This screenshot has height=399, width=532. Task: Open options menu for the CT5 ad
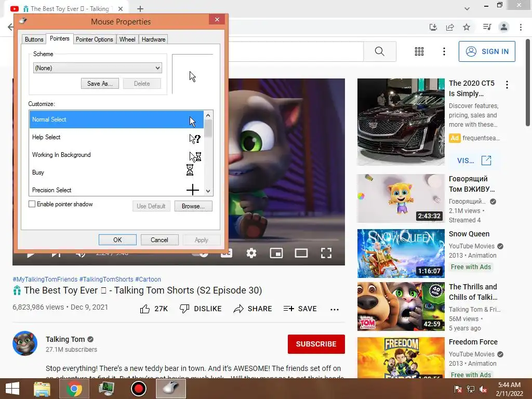click(x=507, y=85)
